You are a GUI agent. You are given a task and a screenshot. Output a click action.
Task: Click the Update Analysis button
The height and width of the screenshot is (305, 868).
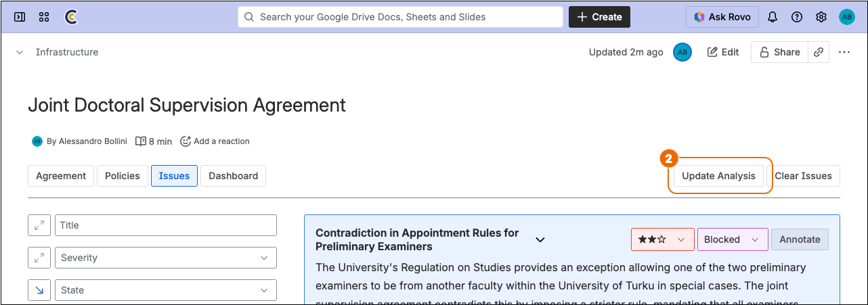(x=718, y=176)
